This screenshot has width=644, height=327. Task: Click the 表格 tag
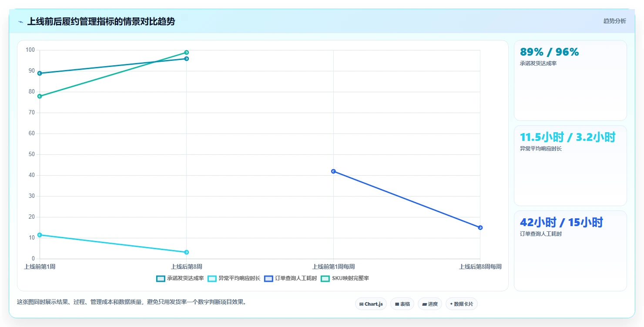pos(402,304)
